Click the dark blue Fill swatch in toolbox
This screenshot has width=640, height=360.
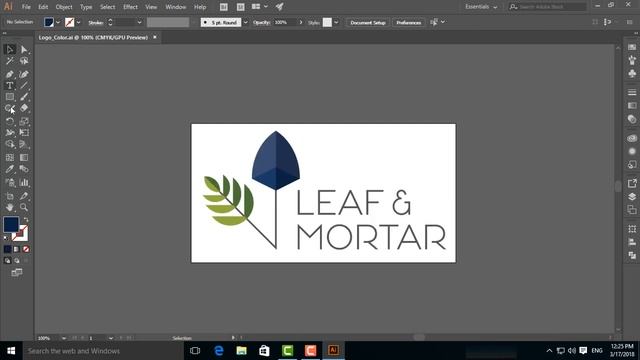pos(11,224)
